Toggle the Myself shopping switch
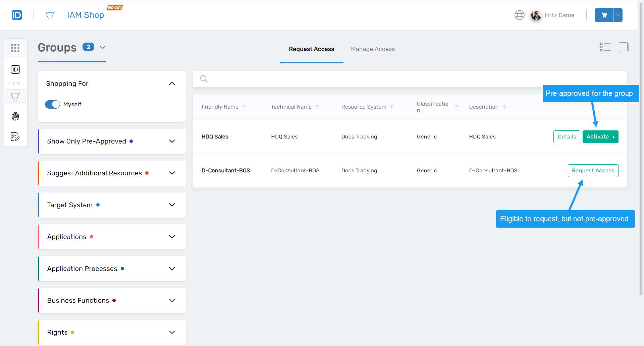644x346 pixels. tap(52, 104)
